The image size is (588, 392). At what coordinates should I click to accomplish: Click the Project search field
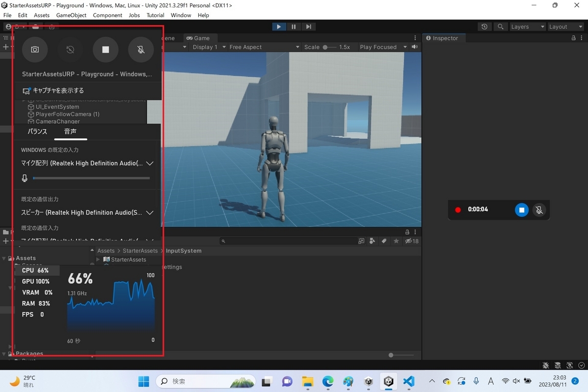point(288,241)
